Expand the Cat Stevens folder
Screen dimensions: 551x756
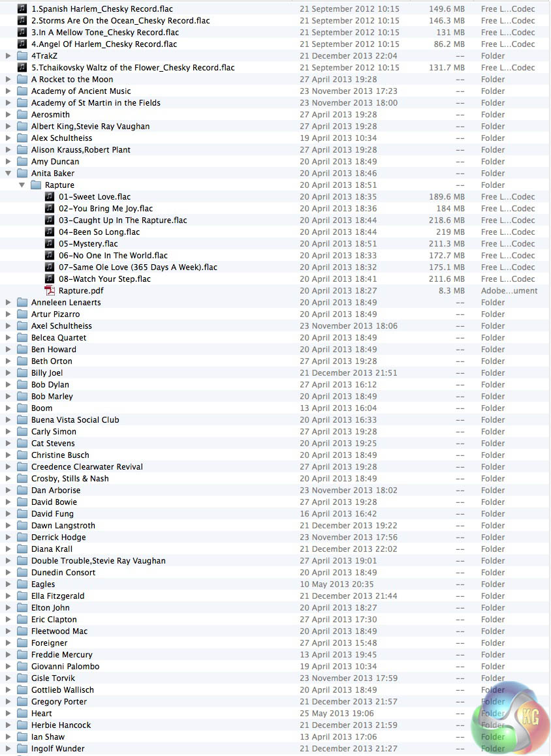(8, 443)
